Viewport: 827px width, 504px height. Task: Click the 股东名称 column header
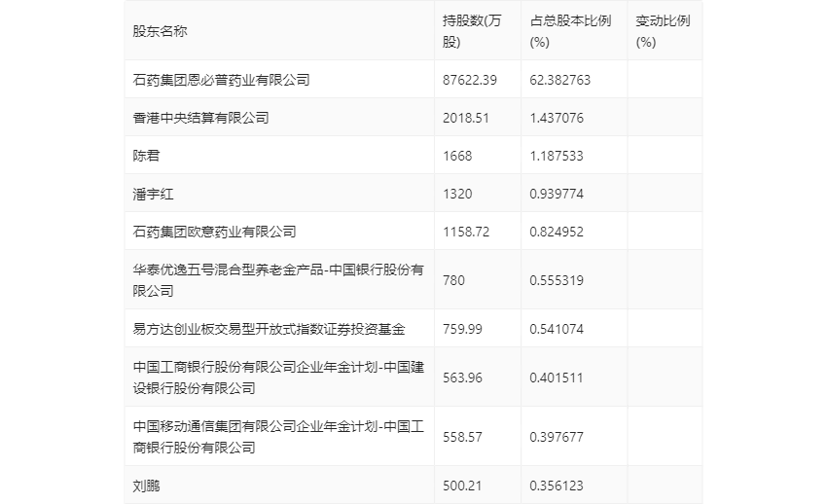(x=160, y=31)
